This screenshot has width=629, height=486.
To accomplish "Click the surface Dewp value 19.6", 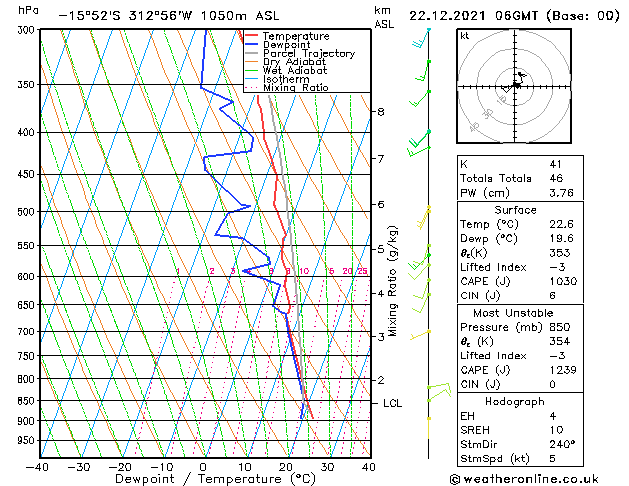I will pyautogui.click(x=561, y=238).
